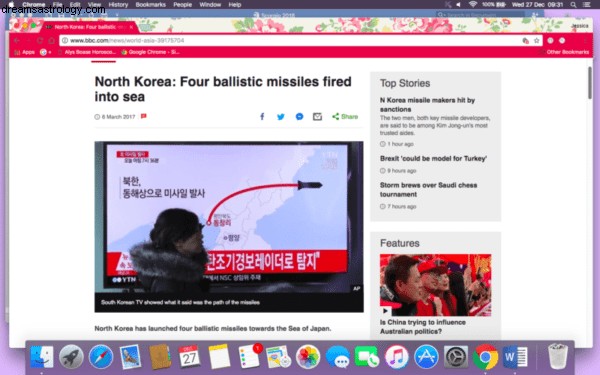This screenshot has width=600, height=375.
Task: Click the volume icon in menu bar
Action: 458,5
